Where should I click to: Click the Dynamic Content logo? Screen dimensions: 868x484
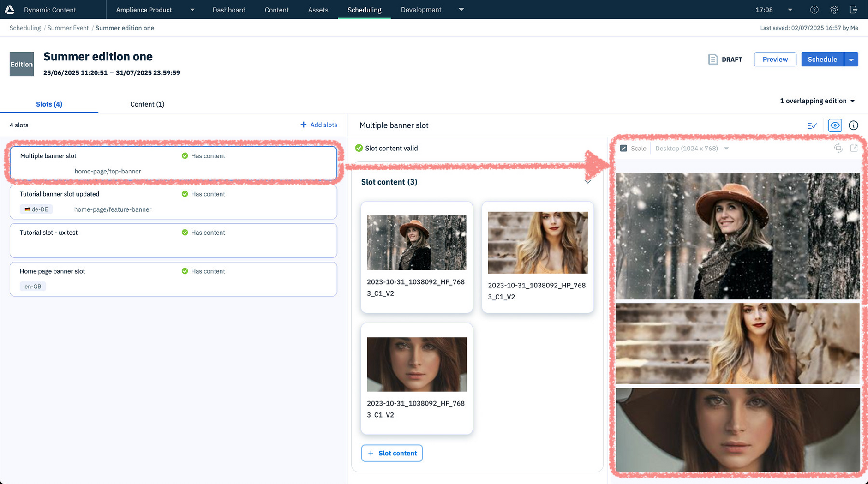coord(10,9)
